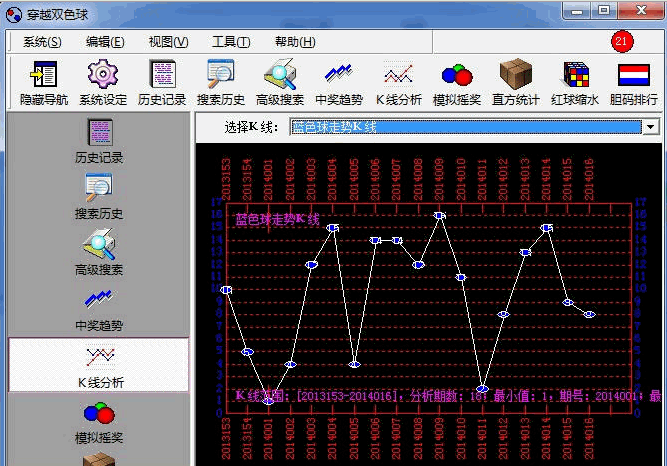
Task: Open K线分析 in the top toolbar
Action: coord(399,83)
